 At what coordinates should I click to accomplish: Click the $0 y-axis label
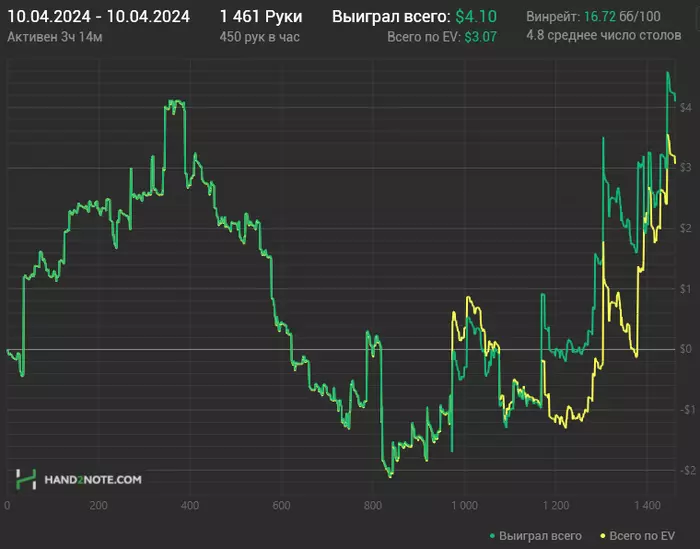pyautogui.click(x=686, y=349)
